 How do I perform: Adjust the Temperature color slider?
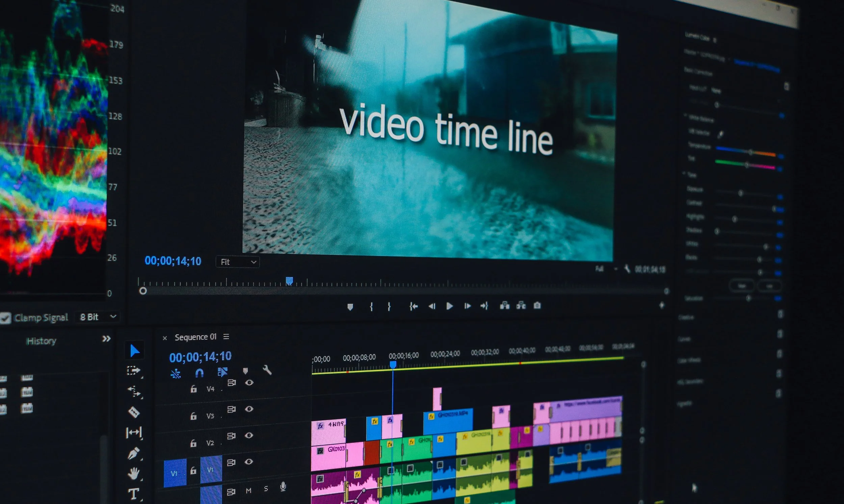point(750,152)
